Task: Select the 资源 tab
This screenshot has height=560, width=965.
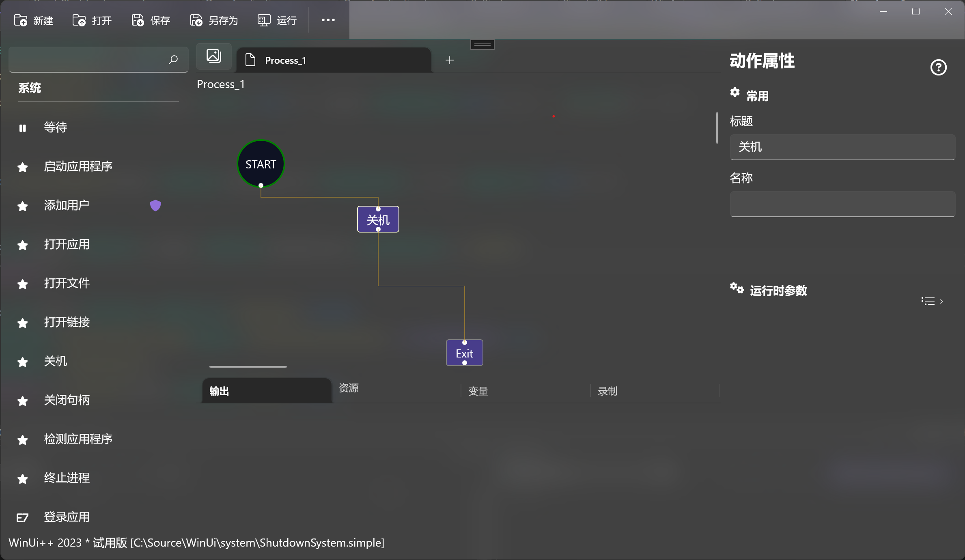Action: 349,388
